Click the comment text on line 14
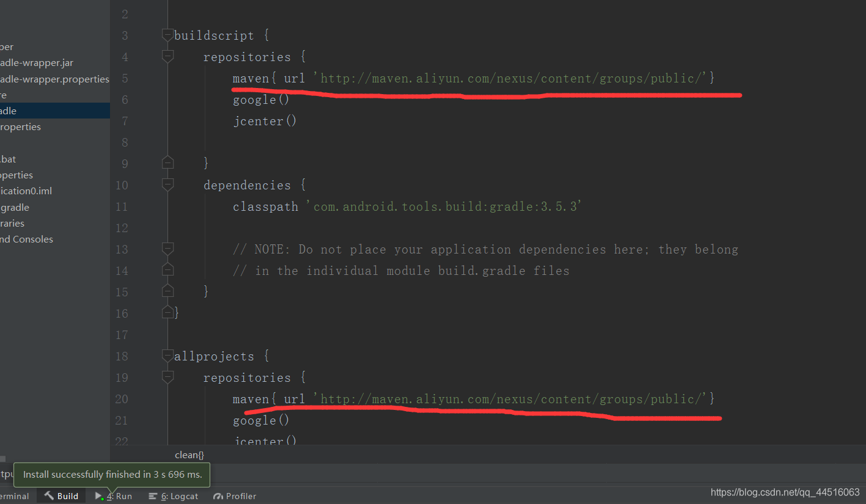Viewport: 866px width, 504px height. pos(401,271)
